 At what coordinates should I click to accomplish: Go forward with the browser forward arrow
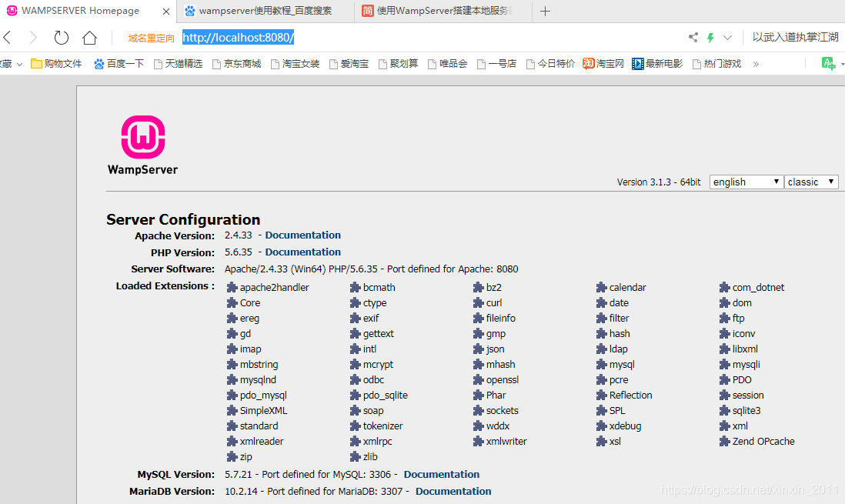[33, 37]
